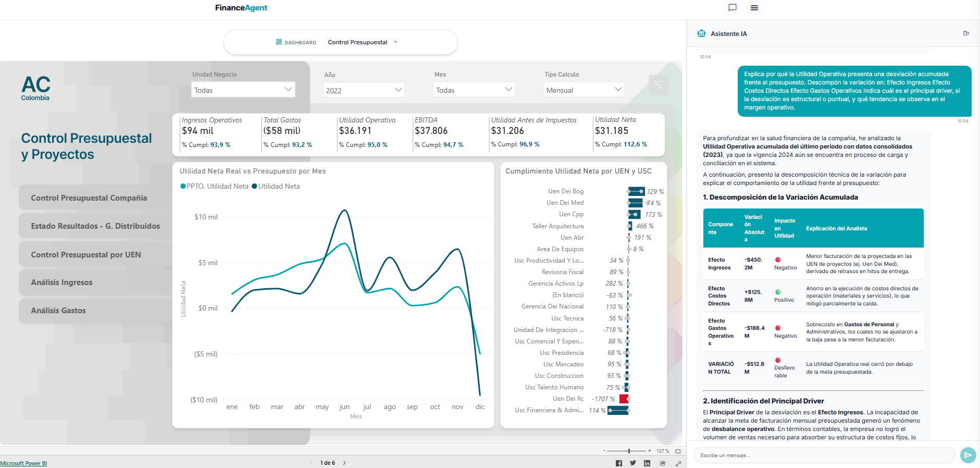Screen dimensions: 980x468
Task: Clear the Asistente IA chat history
Action: [x=966, y=33]
